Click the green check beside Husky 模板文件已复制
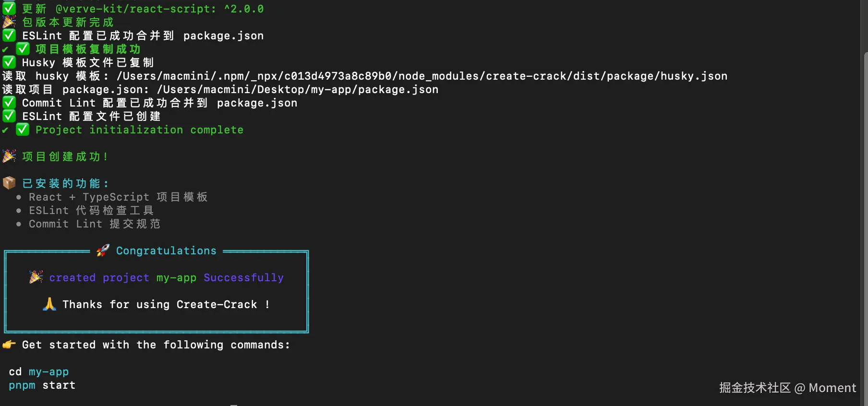The width and height of the screenshot is (868, 406). pos(9,62)
